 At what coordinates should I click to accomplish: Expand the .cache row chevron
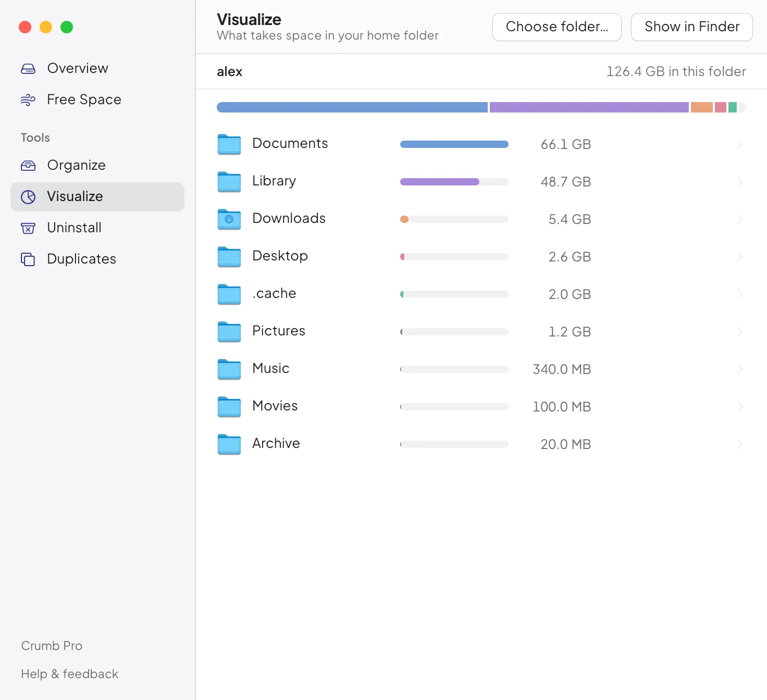[740, 294]
